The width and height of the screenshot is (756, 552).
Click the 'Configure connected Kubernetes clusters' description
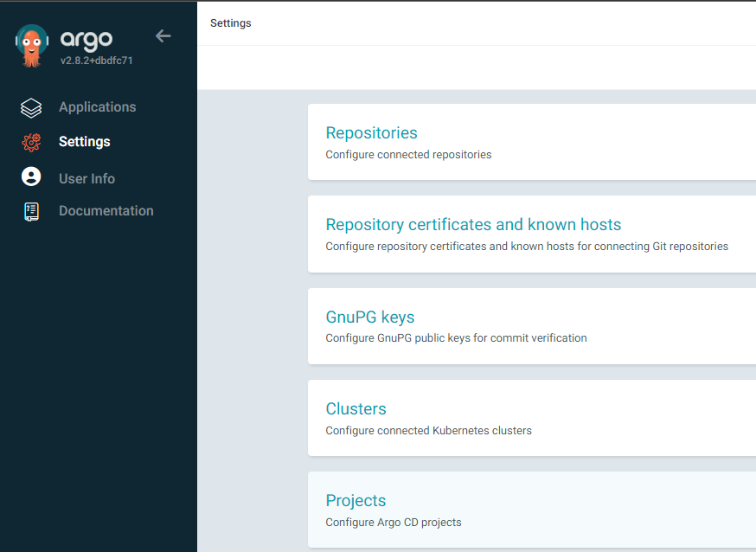coord(428,431)
